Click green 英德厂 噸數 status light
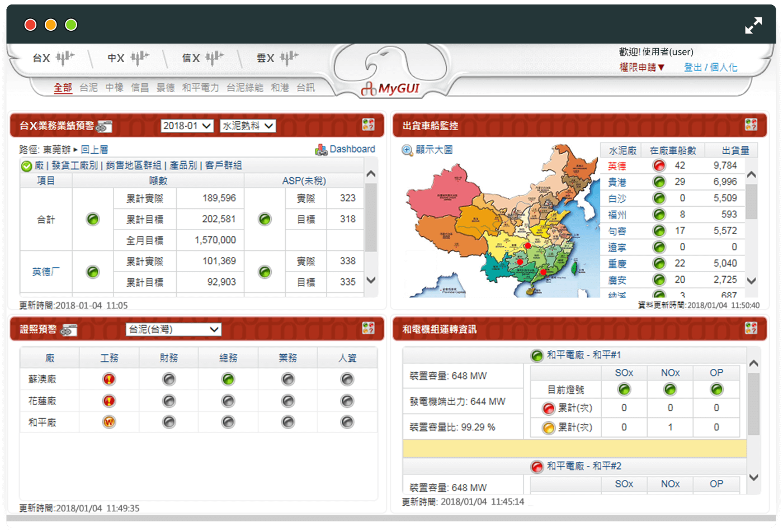The image size is (783, 532). coord(93,272)
